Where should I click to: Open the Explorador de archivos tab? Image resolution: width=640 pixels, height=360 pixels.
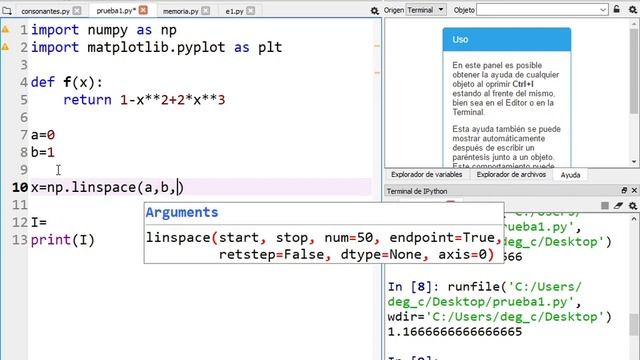(511, 175)
